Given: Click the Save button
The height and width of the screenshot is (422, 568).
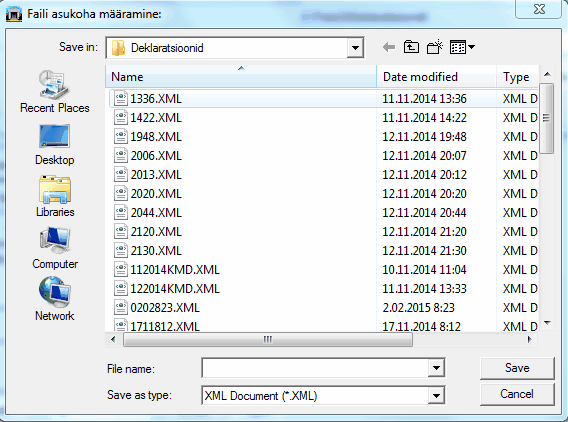Looking at the screenshot, I should (x=517, y=368).
